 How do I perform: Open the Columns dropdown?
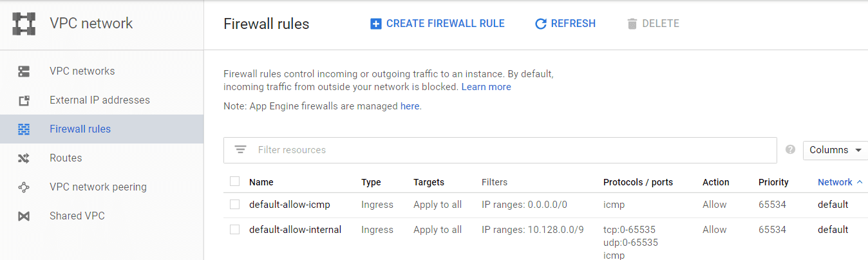835,150
